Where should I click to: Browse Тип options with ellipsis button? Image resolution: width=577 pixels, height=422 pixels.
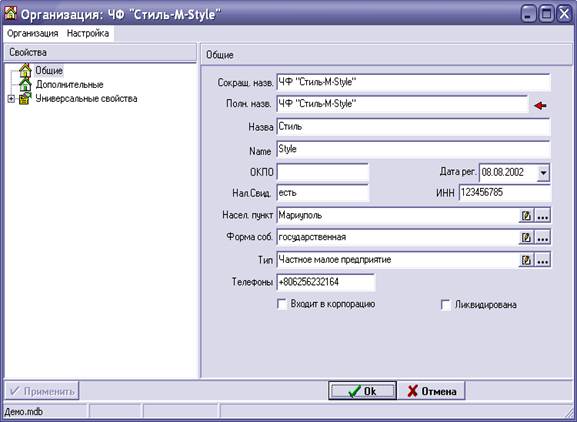point(542,260)
